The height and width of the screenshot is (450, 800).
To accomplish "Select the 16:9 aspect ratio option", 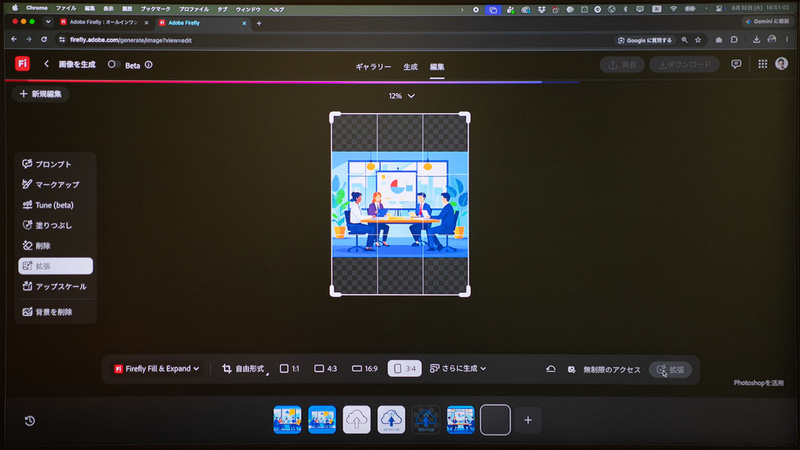I will (x=365, y=368).
